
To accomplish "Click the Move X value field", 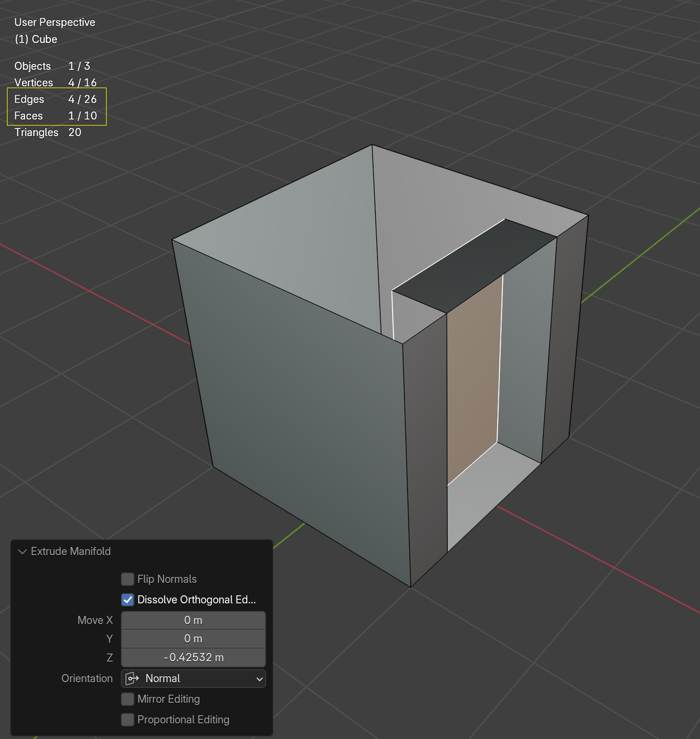I will [x=193, y=620].
